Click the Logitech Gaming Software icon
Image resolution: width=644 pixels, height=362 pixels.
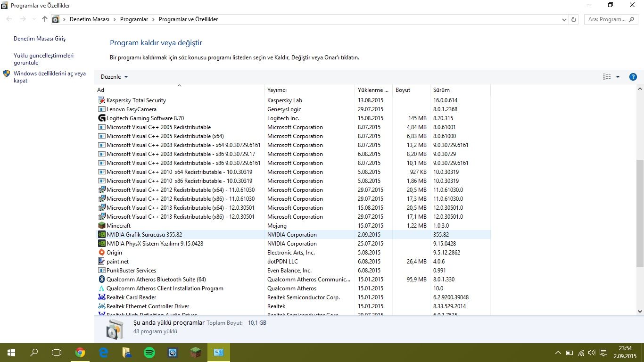click(x=101, y=118)
